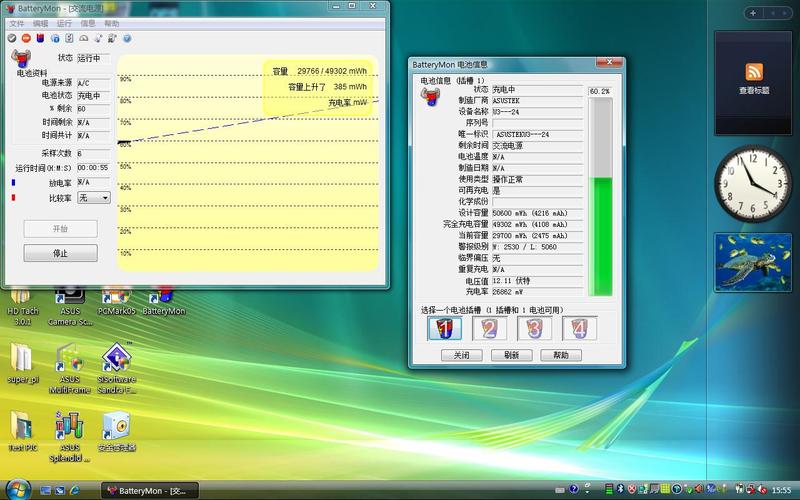Open the 文件 menu

pyautogui.click(x=16, y=23)
